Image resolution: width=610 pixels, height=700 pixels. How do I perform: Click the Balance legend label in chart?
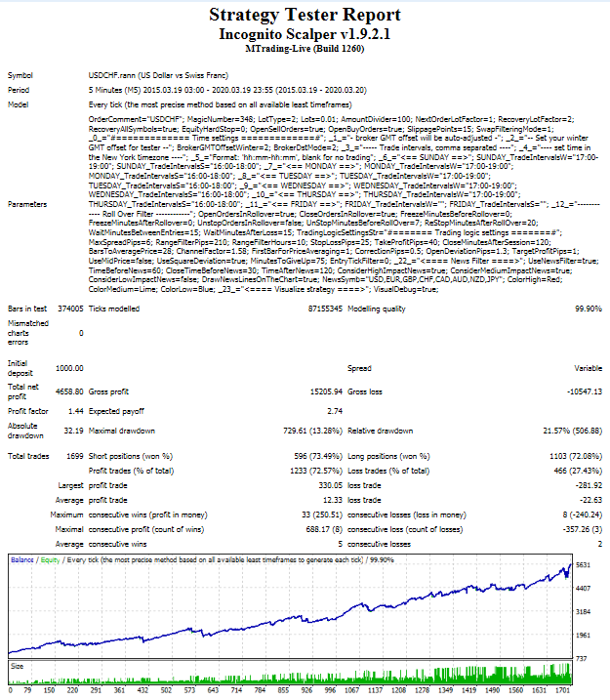click(x=22, y=560)
